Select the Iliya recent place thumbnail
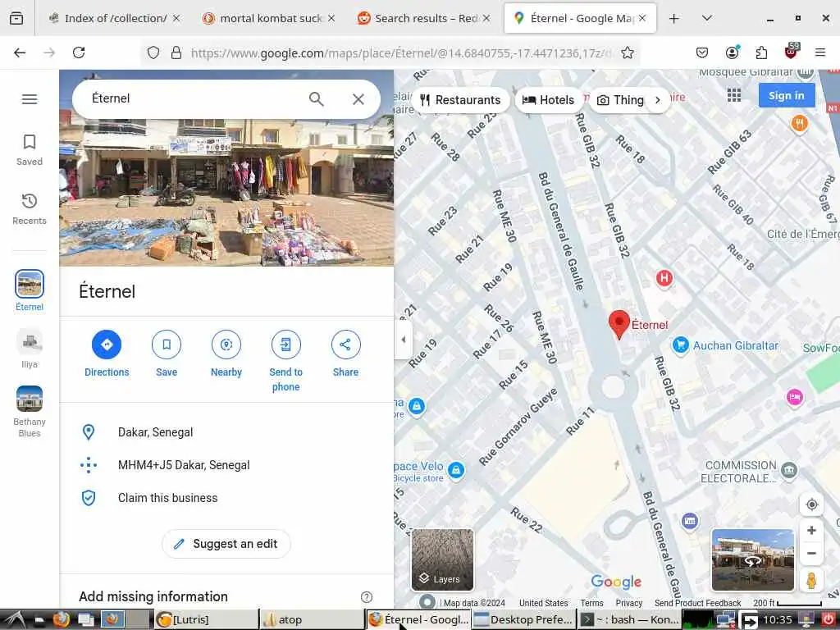This screenshot has width=840, height=630. coord(30,341)
